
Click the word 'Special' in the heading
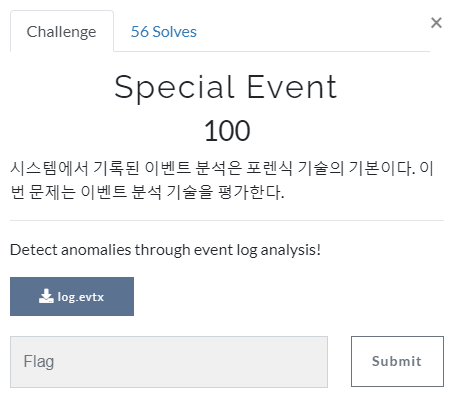(174, 88)
